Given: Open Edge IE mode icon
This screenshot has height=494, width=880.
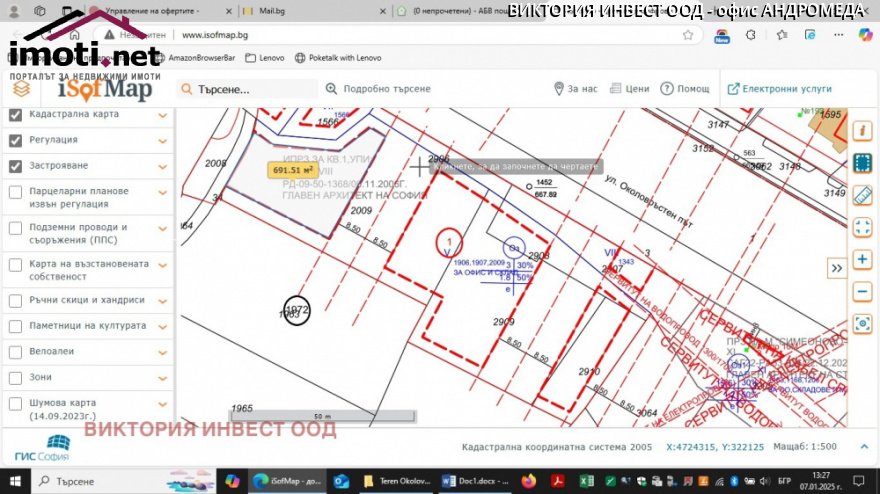Looking at the screenshot, I should (810, 35).
